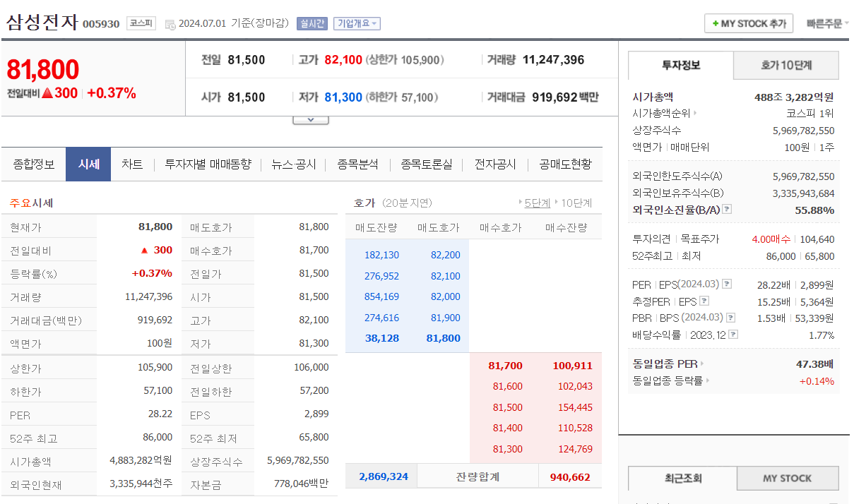Click the ask quantity 854,169
The width and height of the screenshot is (854, 504).
tap(381, 296)
